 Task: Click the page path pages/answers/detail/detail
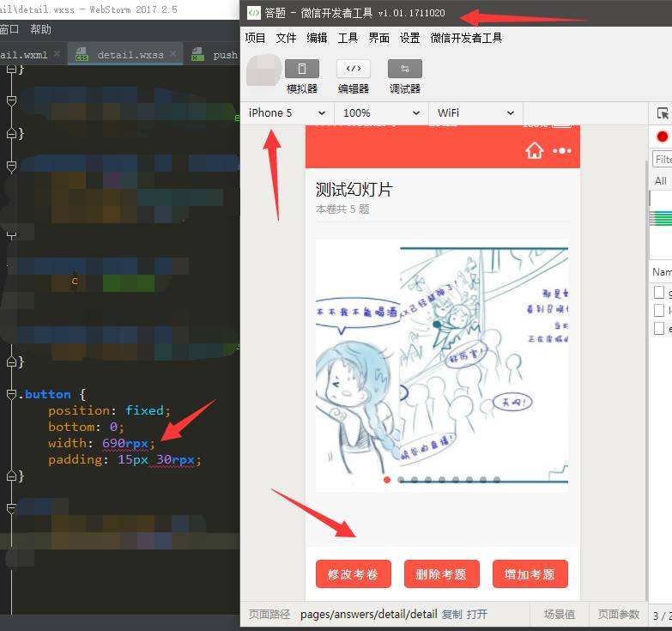coord(368,614)
